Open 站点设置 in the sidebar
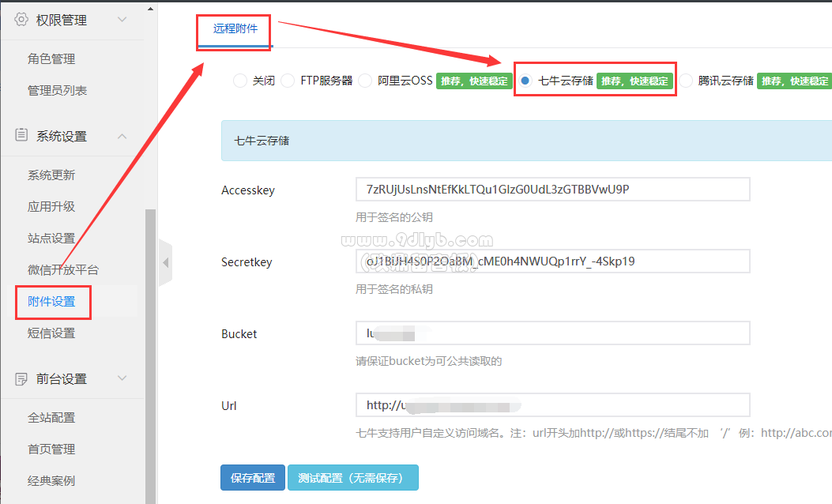Image resolution: width=832 pixels, height=504 pixels. pos(51,239)
